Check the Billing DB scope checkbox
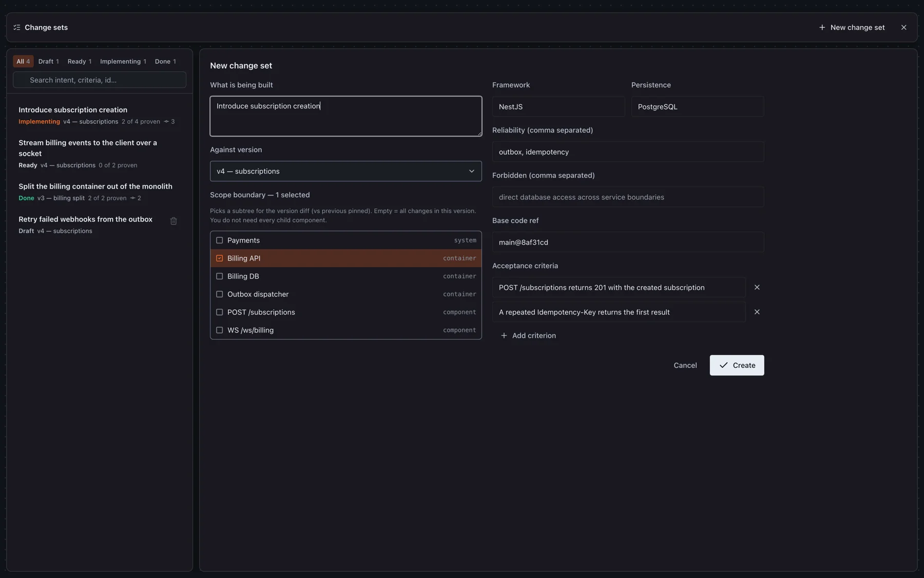This screenshot has width=924, height=578. (219, 276)
